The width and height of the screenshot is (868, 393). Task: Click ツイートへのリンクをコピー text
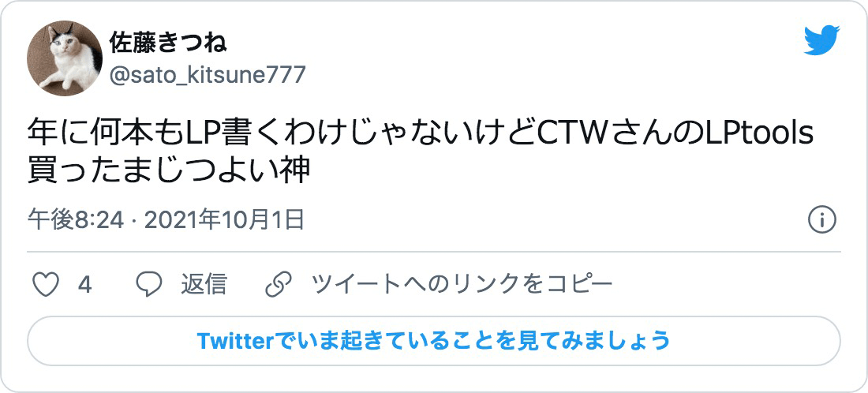tap(462, 285)
